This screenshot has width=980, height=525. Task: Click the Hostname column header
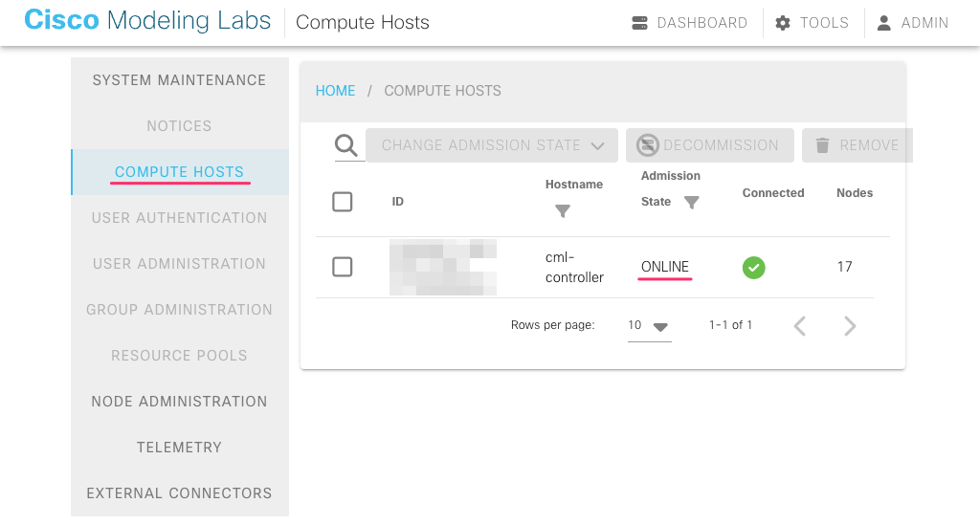coord(574,185)
